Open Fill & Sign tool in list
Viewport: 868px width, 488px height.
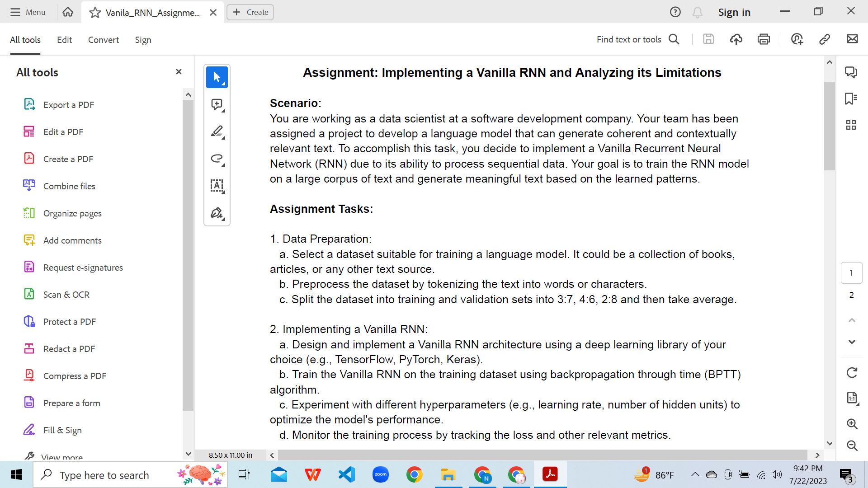52,430
